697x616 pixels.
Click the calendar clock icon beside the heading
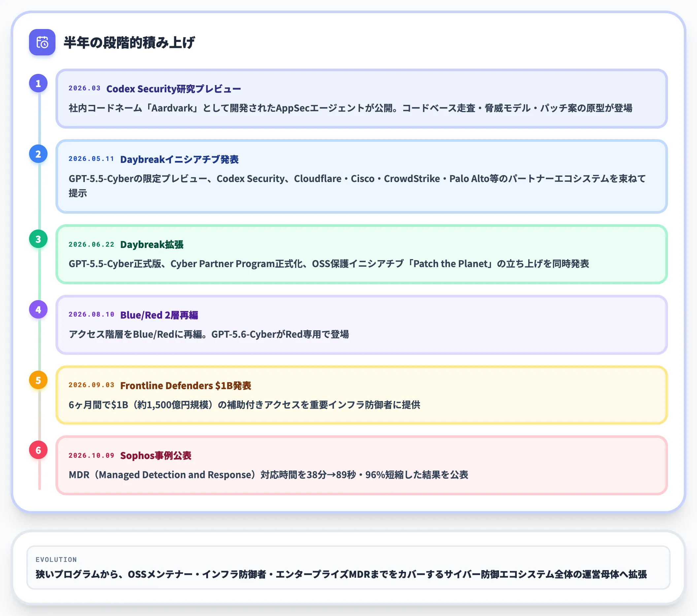[x=42, y=42]
